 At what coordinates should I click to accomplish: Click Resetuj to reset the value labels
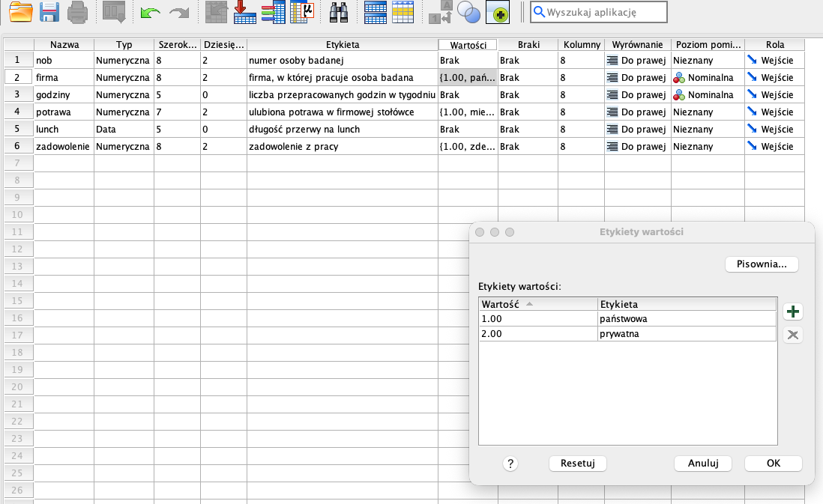tap(577, 464)
